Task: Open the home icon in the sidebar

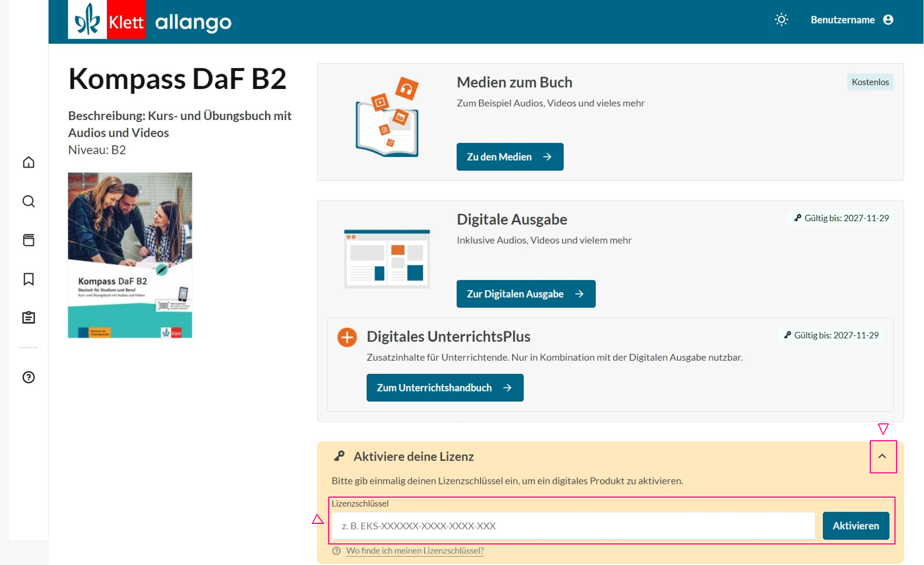Action: [28, 162]
